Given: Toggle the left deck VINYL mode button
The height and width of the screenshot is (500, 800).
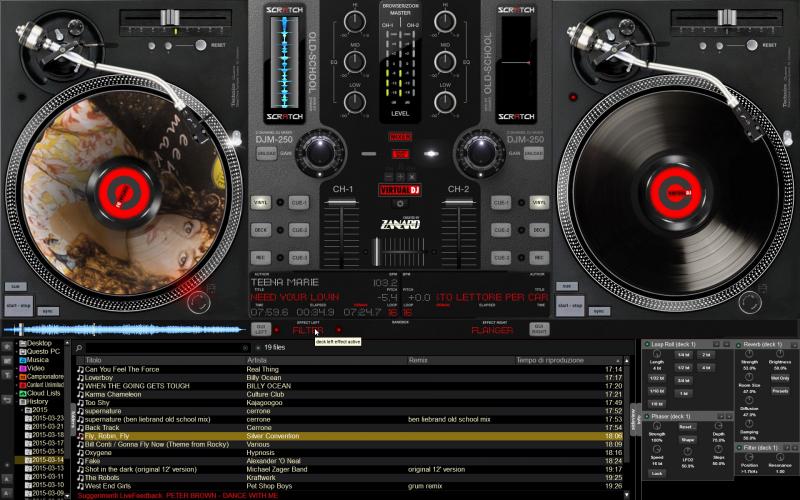Looking at the screenshot, I should pyautogui.click(x=261, y=203).
